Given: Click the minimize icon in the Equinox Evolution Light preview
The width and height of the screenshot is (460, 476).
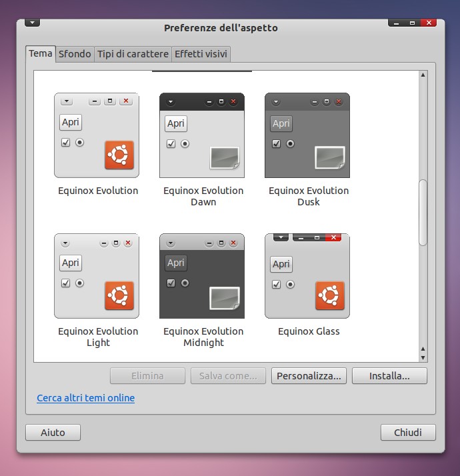Looking at the screenshot, I should pos(104,243).
